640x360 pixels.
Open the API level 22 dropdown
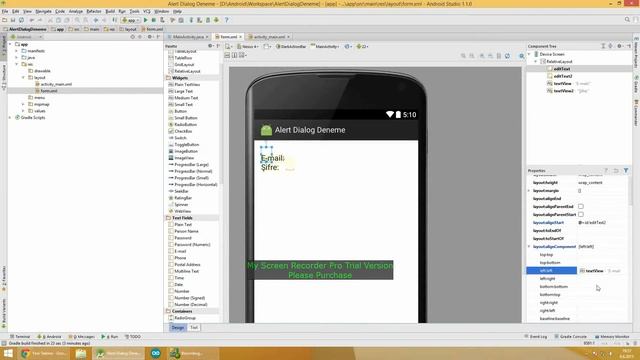pos(362,47)
